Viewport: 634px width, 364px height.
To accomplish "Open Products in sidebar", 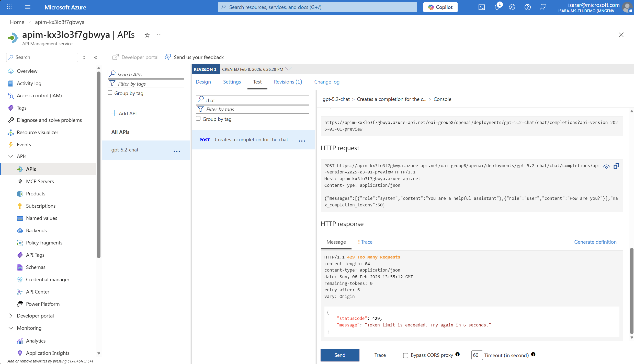I will [x=36, y=194].
